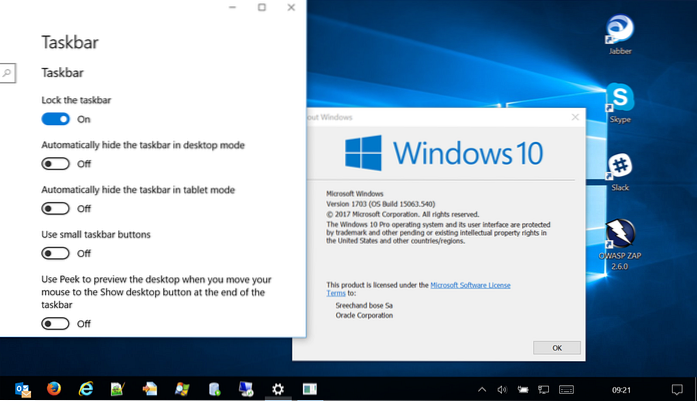697x401 pixels.
Task: Enable Peek to preview the desktop
Action: click(x=56, y=323)
